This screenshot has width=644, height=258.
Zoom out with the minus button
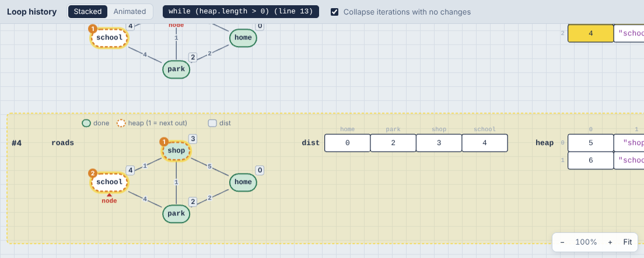(x=562, y=242)
